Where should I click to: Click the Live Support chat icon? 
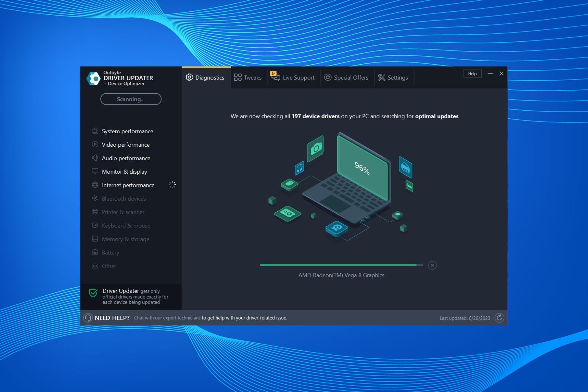(275, 76)
